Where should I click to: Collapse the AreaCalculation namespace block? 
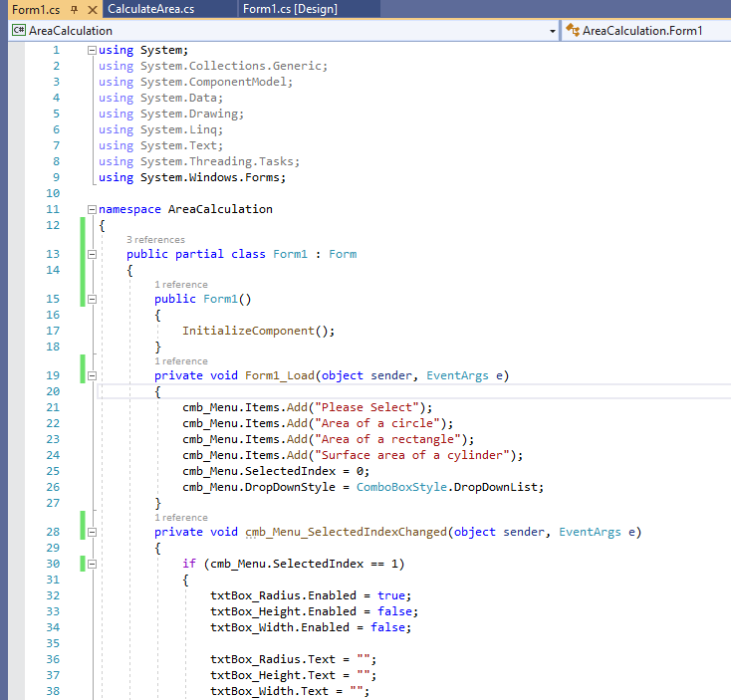coord(92,210)
